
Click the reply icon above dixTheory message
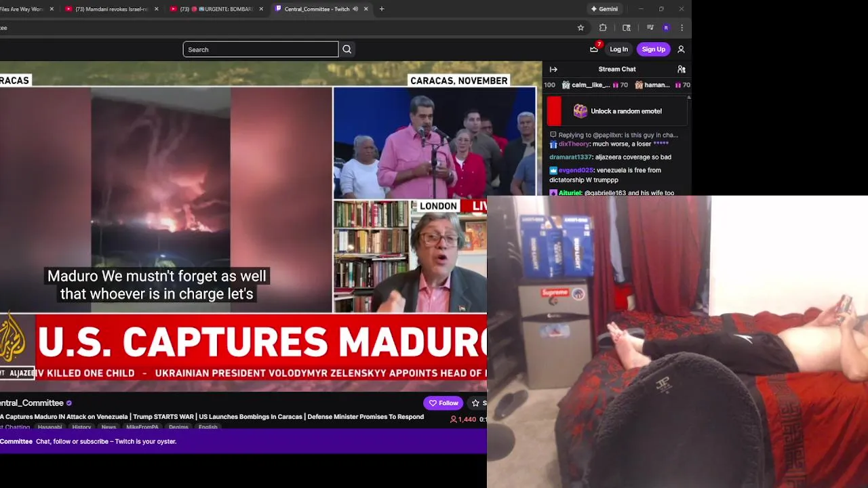pos(553,135)
